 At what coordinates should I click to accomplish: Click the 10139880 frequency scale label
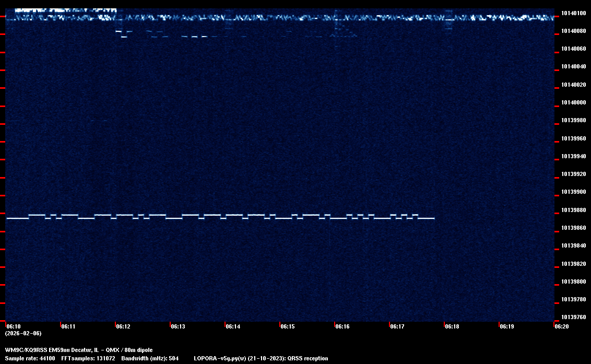pyautogui.click(x=573, y=210)
